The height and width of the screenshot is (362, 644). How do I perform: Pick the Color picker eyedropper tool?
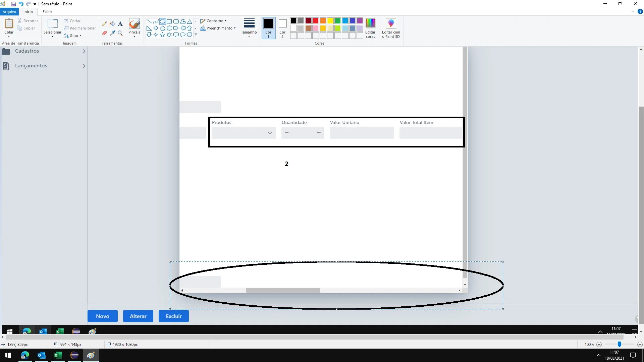112,33
